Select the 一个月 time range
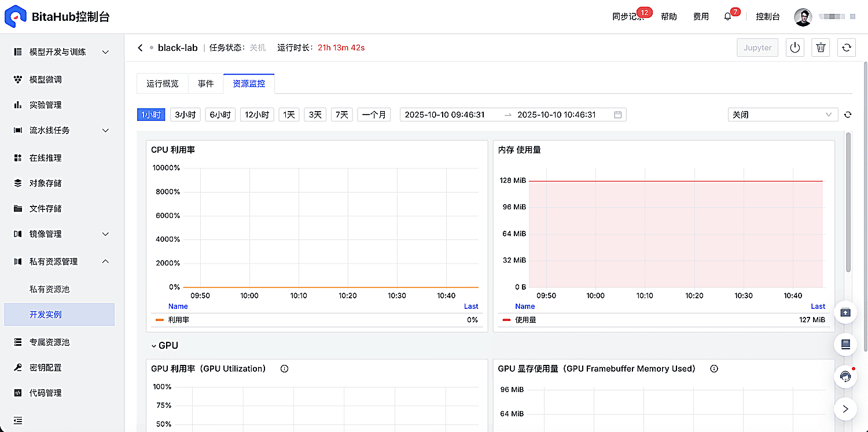The height and width of the screenshot is (432, 868). pyautogui.click(x=374, y=115)
